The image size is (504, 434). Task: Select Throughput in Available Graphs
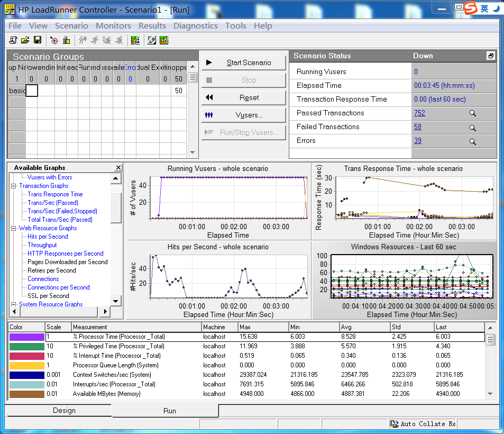[42, 245]
